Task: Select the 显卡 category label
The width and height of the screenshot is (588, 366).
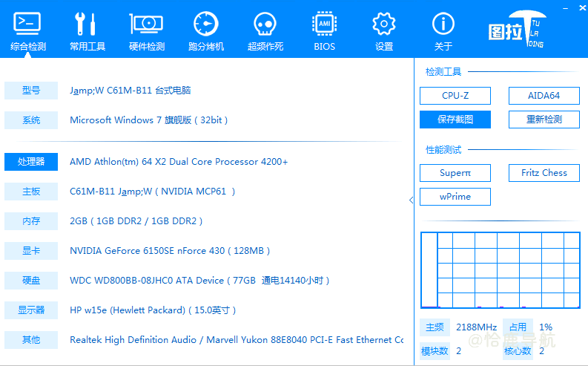Action: pos(31,251)
